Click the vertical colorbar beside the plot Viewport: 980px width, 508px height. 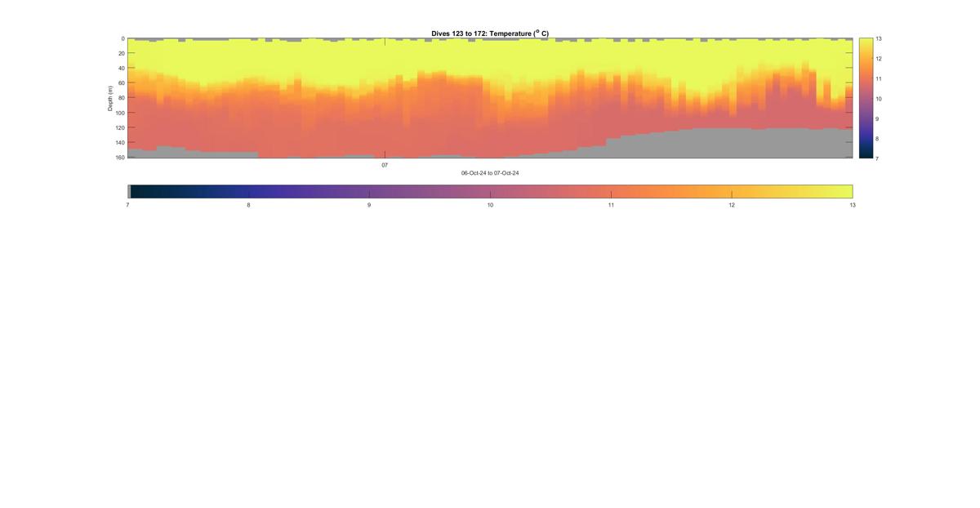(x=866, y=98)
